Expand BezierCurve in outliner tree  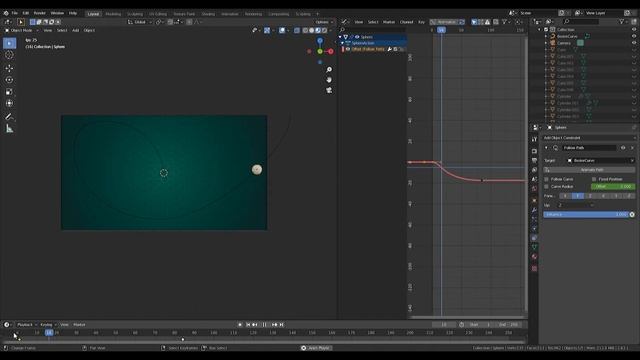[546, 36]
